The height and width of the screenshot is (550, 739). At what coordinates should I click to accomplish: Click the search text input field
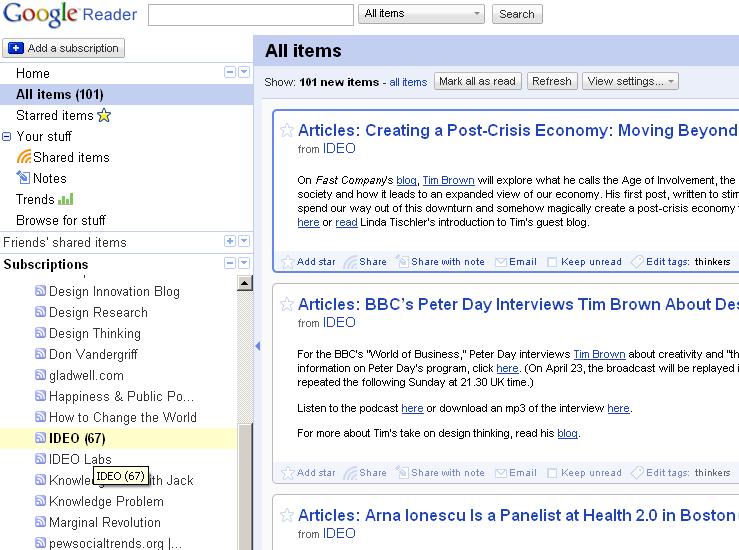point(251,15)
